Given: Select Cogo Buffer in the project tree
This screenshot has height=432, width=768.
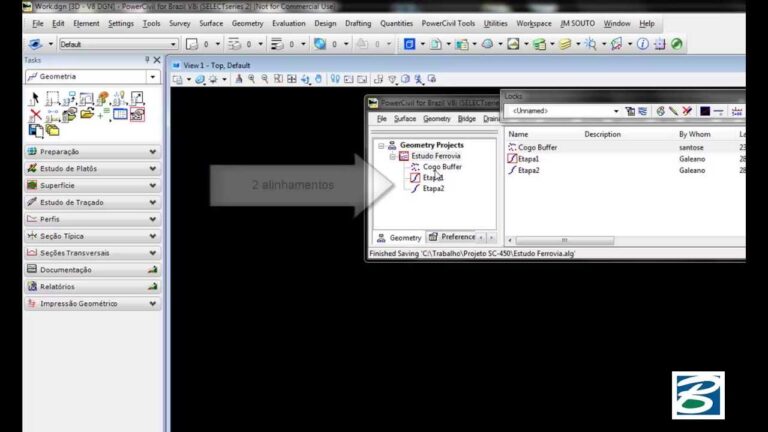Looking at the screenshot, I should coord(442,167).
